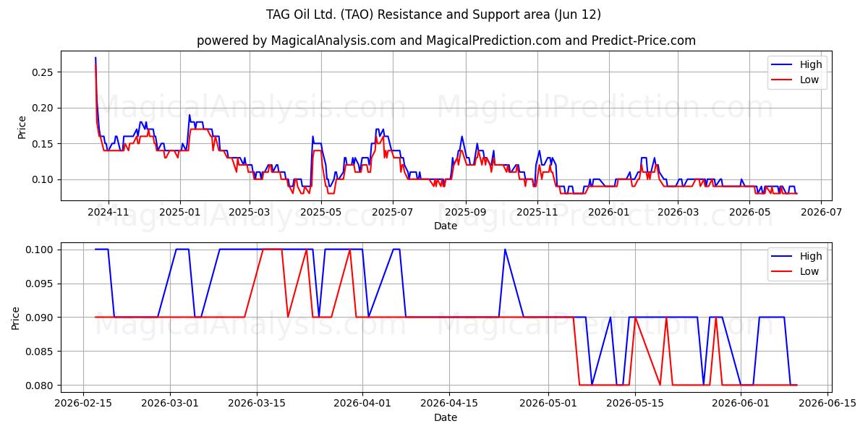Click the '2025-01' x-axis tick label
The image size is (868, 434).
(179, 212)
